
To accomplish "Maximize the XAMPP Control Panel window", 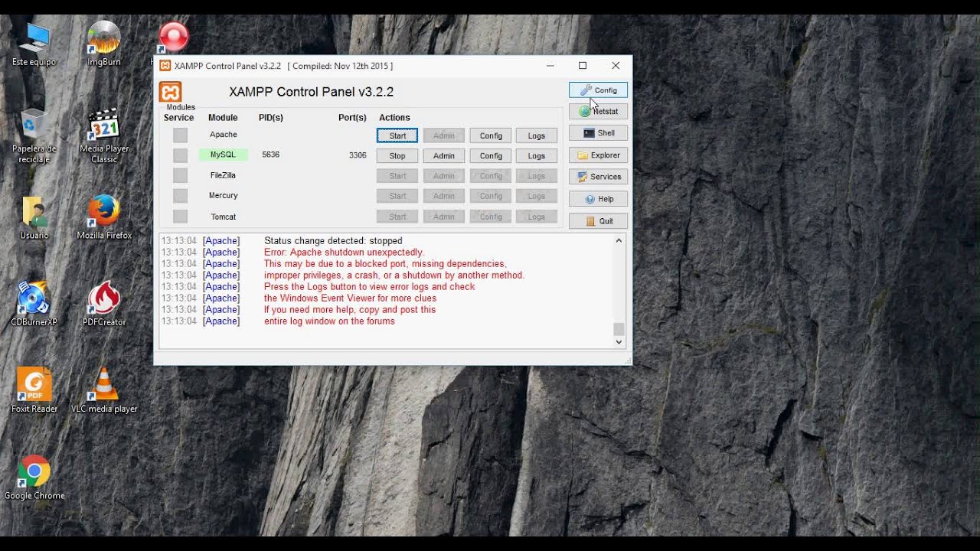I will tap(583, 66).
